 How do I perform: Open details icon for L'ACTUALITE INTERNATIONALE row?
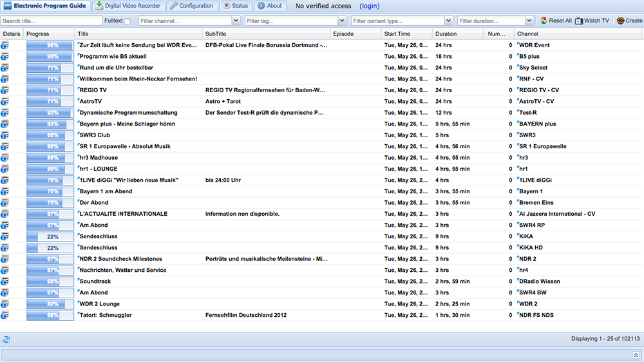pos(5,214)
